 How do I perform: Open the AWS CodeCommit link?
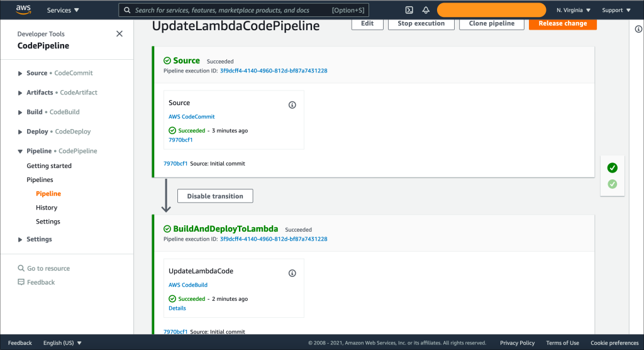(x=191, y=117)
